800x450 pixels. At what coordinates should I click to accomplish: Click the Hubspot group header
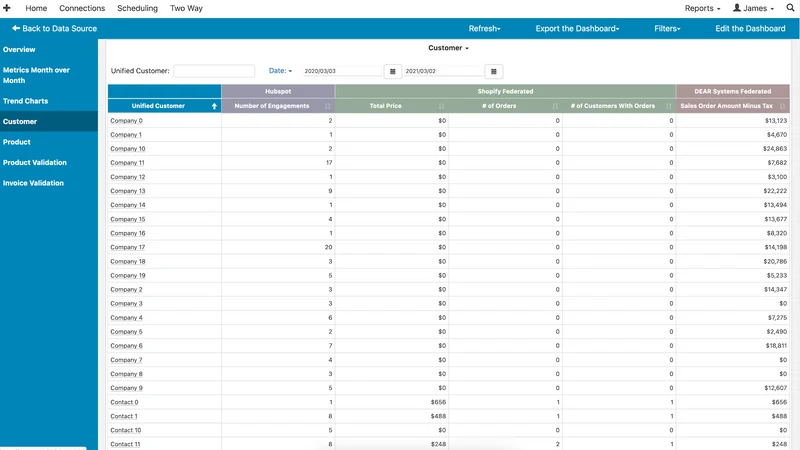click(x=278, y=91)
